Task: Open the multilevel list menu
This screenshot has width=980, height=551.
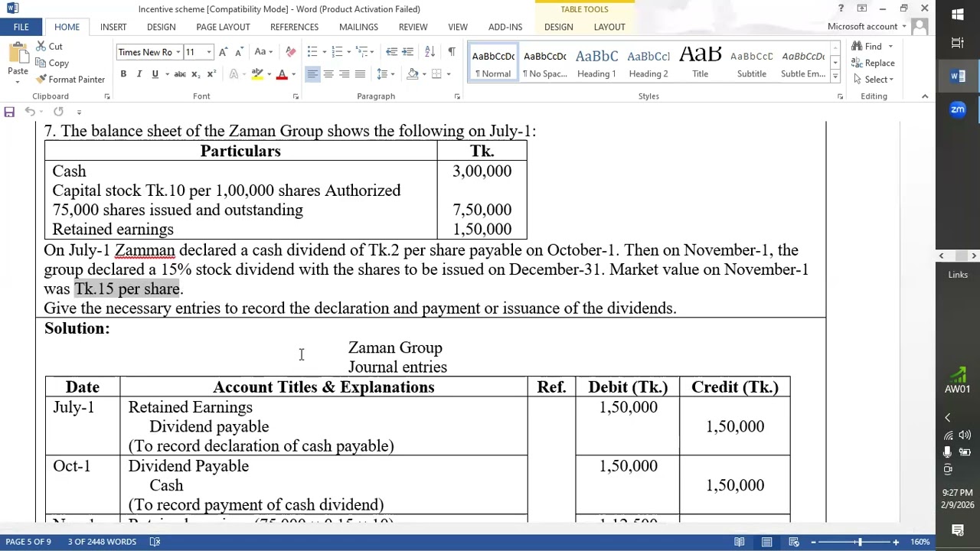Action: [x=363, y=52]
